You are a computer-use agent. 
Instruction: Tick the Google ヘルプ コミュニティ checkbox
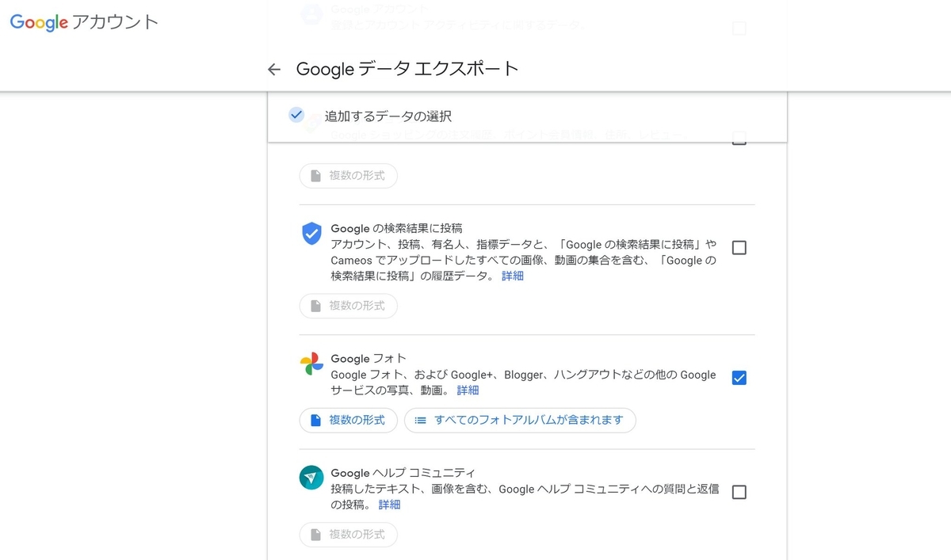coord(739,492)
